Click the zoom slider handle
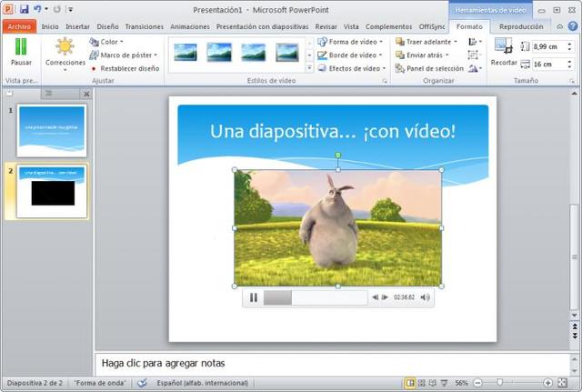Screen dimensions: 582x392 [500, 382]
